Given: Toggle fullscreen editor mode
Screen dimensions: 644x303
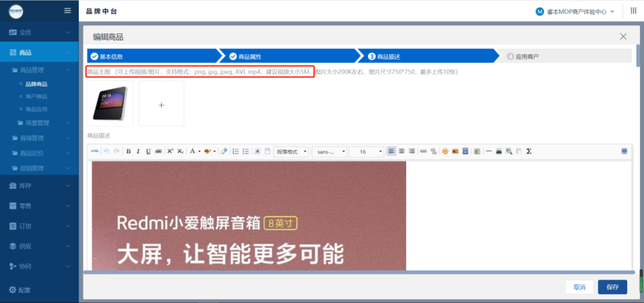Looking at the screenshot, I should pyautogui.click(x=624, y=151).
